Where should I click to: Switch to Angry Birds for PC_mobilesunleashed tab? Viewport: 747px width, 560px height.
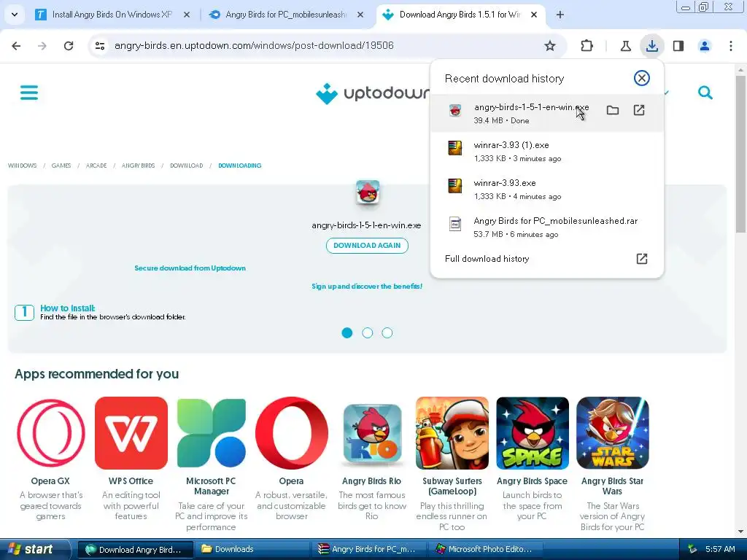tap(287, 15)
